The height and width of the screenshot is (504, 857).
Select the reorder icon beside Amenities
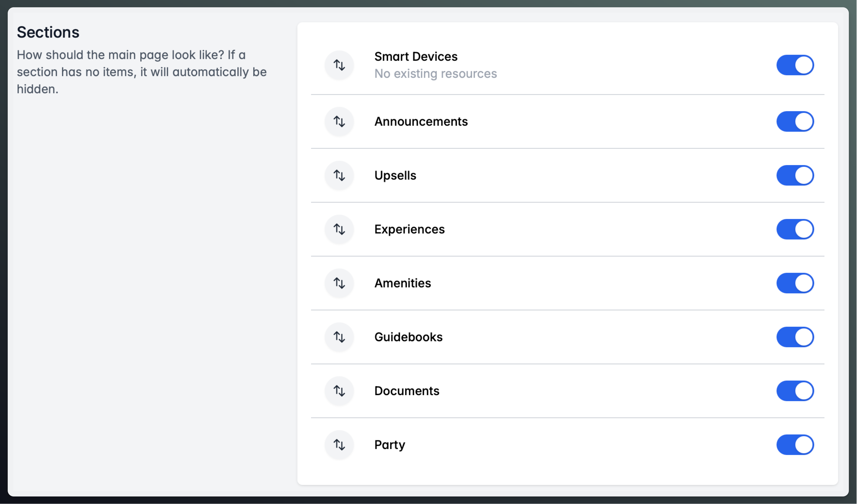coord(339,283)
